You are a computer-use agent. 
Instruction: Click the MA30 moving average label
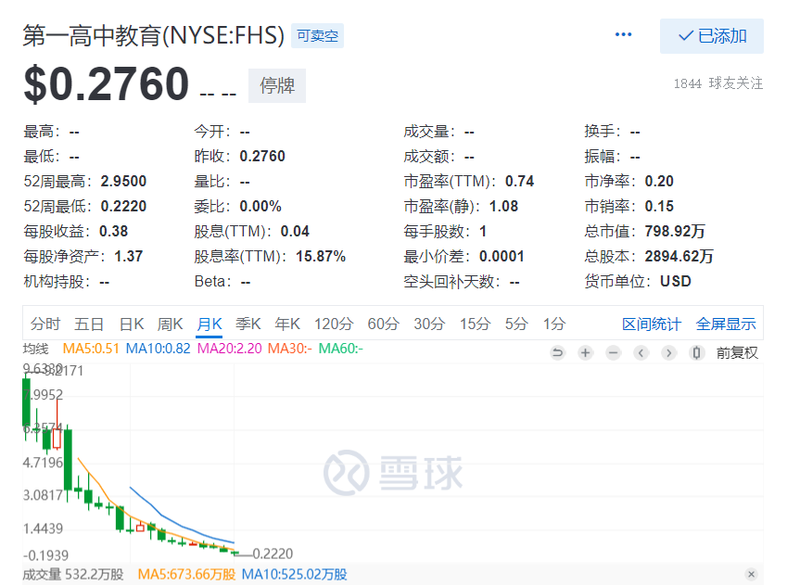290,349
